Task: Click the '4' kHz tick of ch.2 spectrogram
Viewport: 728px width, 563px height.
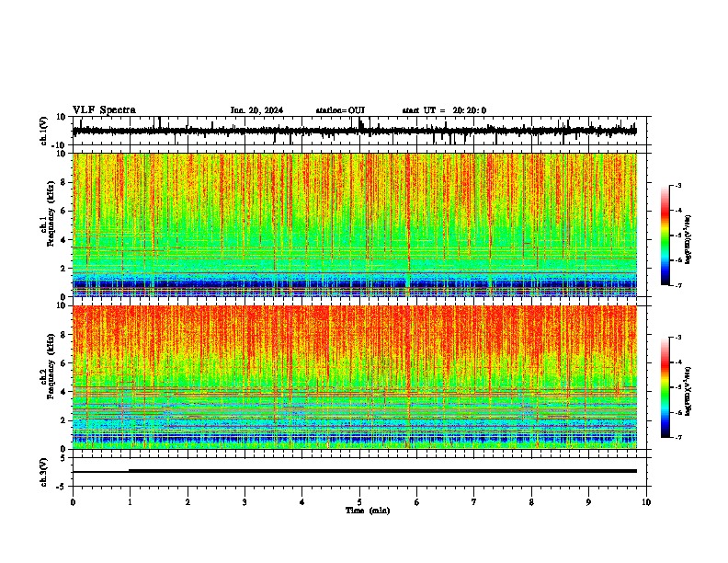Action: point(63,392)
